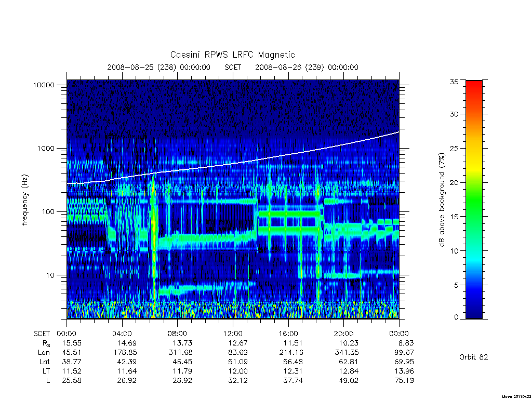Click the end time '2008-08-26 (239) 00:00:00'

click(307, 67)
